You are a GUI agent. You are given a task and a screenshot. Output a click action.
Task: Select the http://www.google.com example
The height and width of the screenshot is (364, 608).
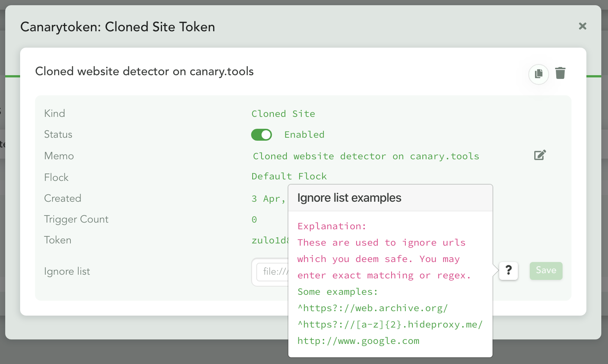coord(358,341)
